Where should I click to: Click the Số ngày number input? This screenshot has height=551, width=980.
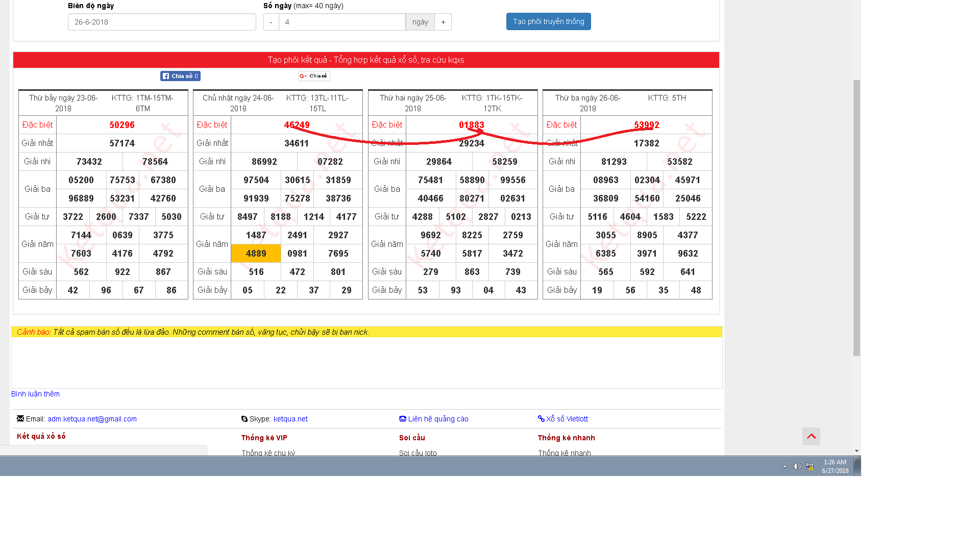tap(342, 22)
